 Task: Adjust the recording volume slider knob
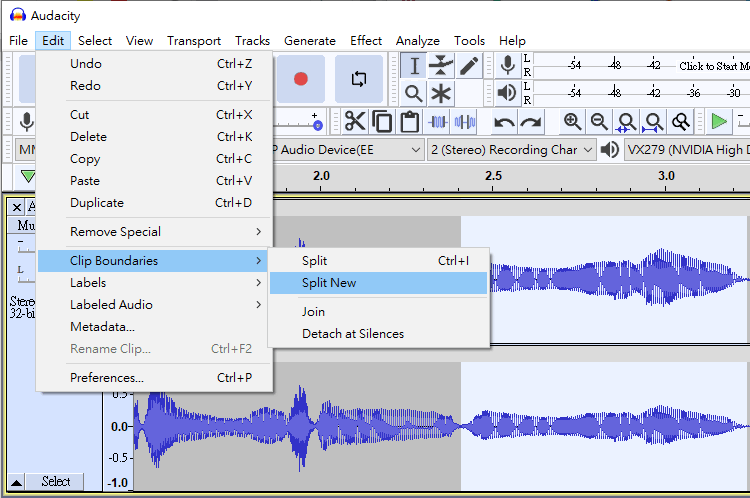tap(316, 126)
